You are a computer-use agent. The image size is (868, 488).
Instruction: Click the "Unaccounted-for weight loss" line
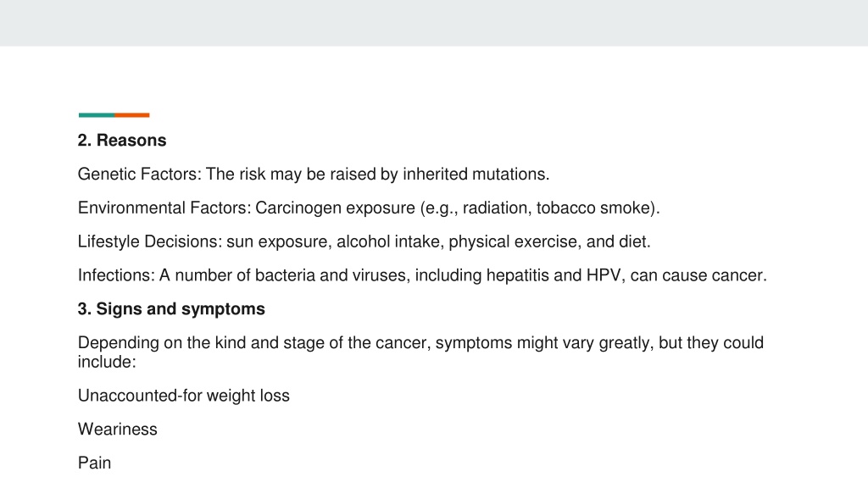(183, 396)
